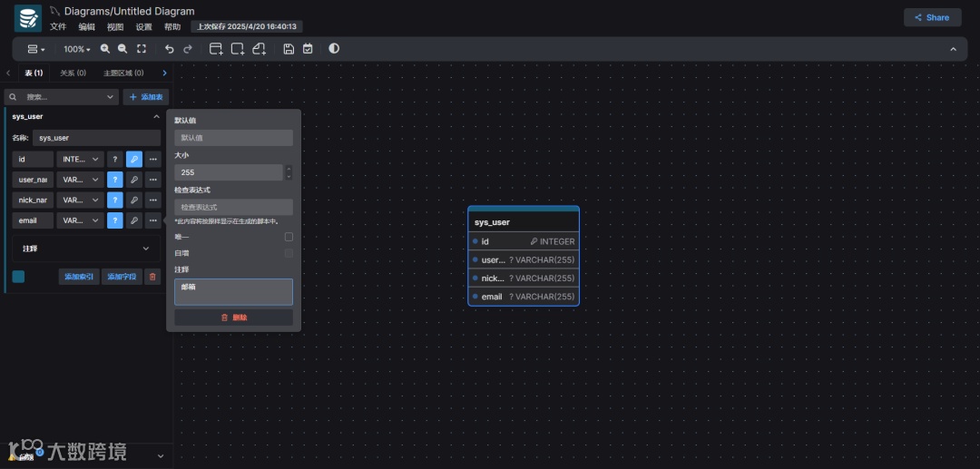
Task: Open the type dropdown for the id field
Action: [81, 160]
